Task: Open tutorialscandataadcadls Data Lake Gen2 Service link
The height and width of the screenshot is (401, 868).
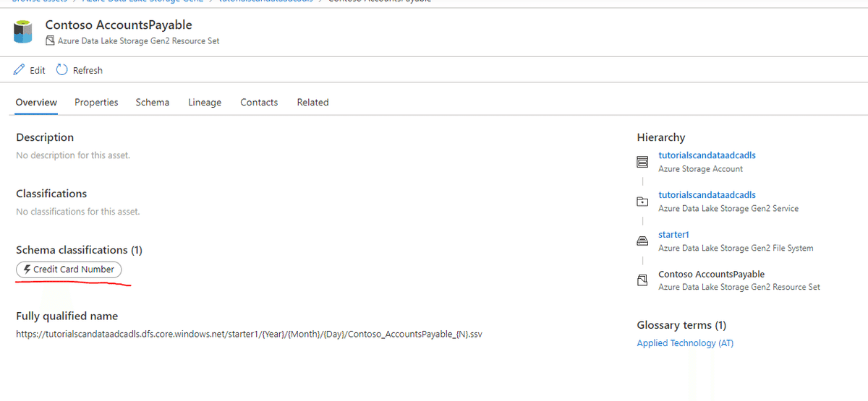Action: (x=707, y=195)
